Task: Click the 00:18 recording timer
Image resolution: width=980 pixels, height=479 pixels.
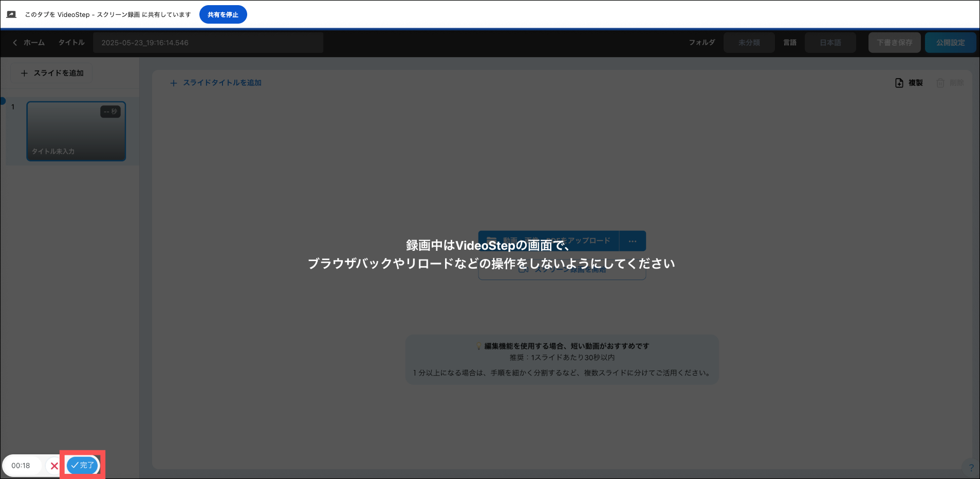Action: click(21, 466)
